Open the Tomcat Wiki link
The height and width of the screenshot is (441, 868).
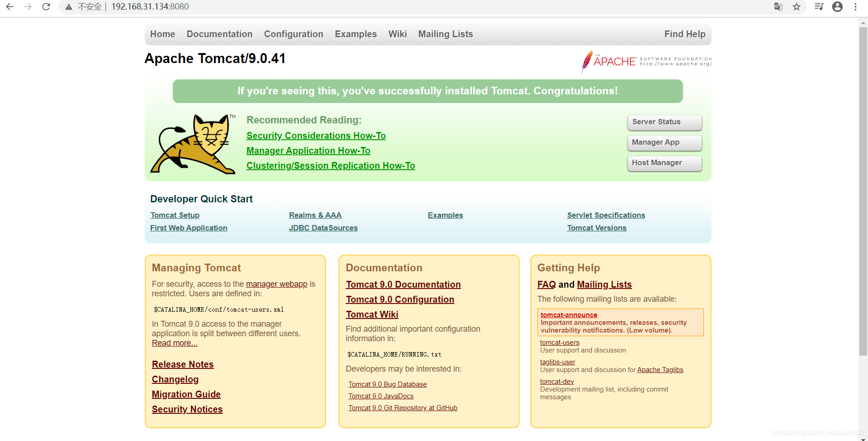(x=372, y=314)
